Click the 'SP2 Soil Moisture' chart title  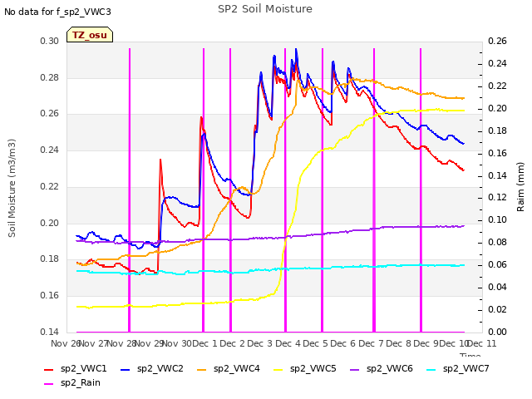(x=265, y=9)
